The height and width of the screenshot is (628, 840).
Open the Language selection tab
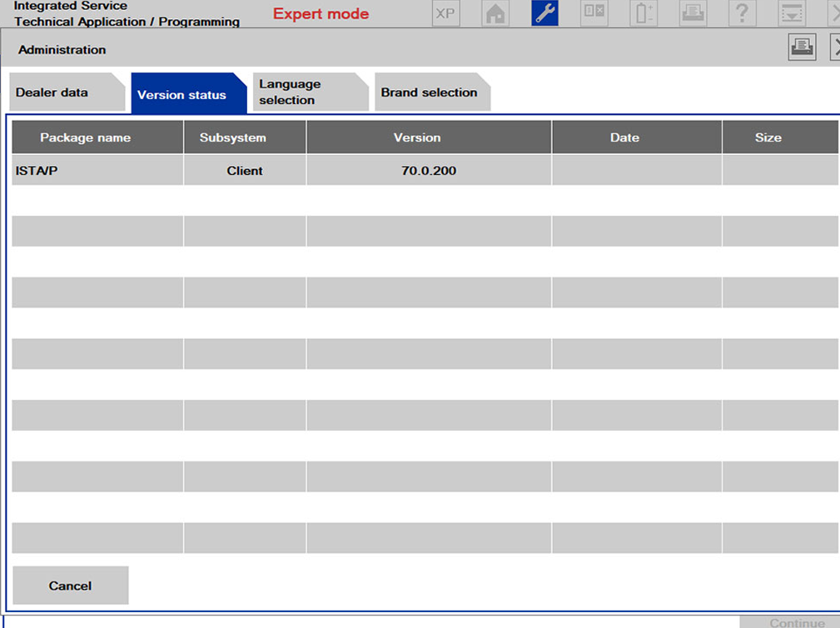pos(311,92)
